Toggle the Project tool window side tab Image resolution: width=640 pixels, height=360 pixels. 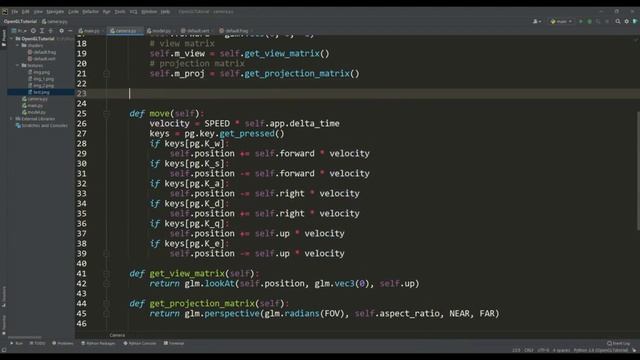click(4, 38)
